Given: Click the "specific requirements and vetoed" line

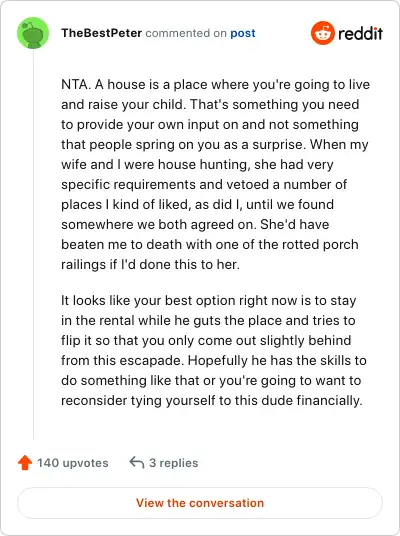Looking at the screenshot, I should tap(204, 184).
